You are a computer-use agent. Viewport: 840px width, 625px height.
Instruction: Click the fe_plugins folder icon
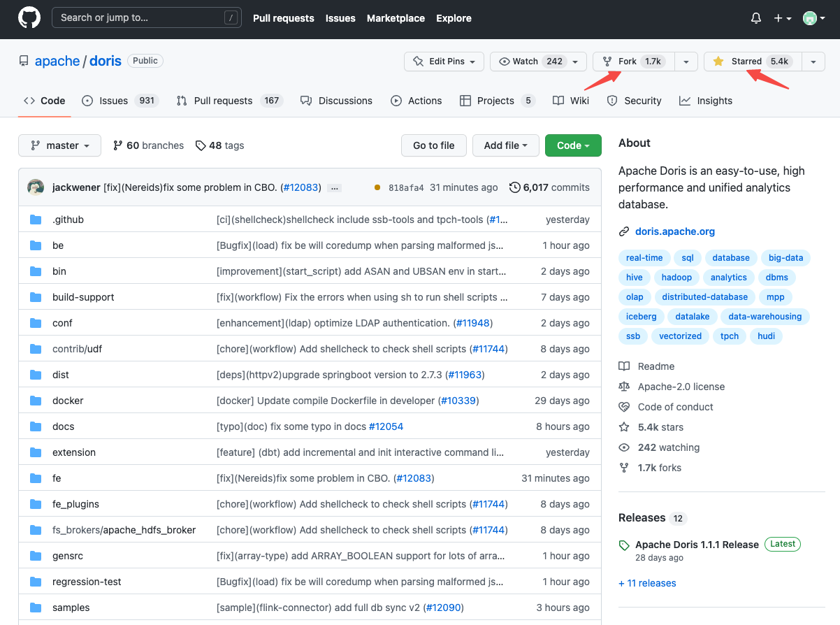pyautogui.click(x=36, y=504)
